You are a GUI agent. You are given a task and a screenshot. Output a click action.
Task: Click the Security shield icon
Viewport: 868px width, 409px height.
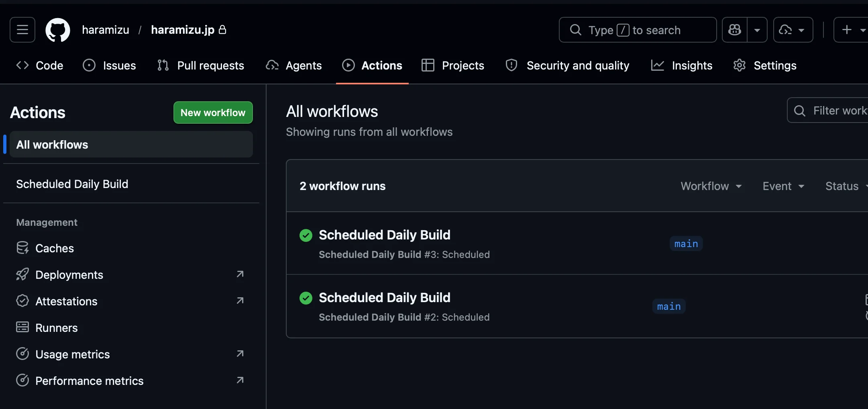pyautogui.click(x=511, y=65)
